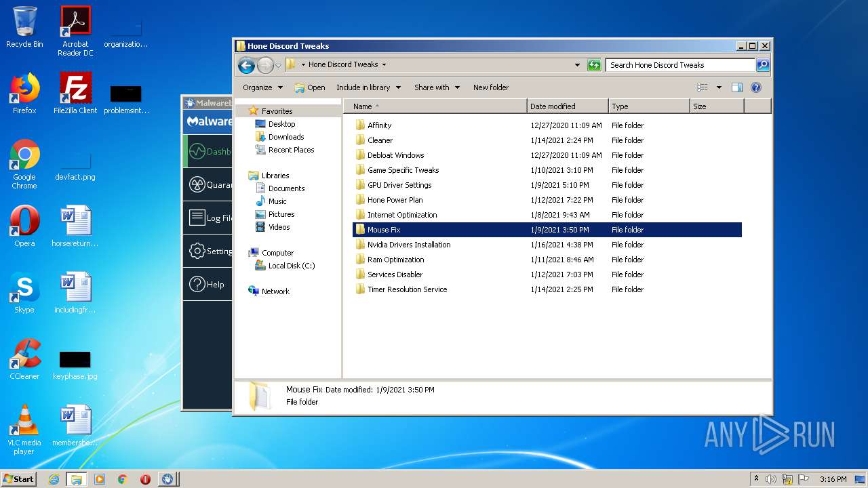Click the green refresh button by address bar
The width and height of the screenshot is (868, 488).
coord(594,65)
